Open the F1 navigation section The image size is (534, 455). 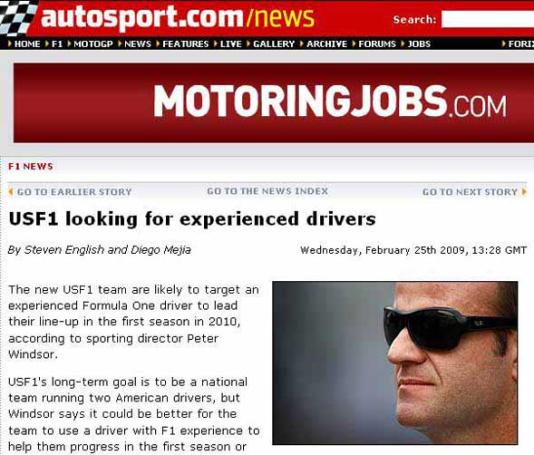pos(57,44)
